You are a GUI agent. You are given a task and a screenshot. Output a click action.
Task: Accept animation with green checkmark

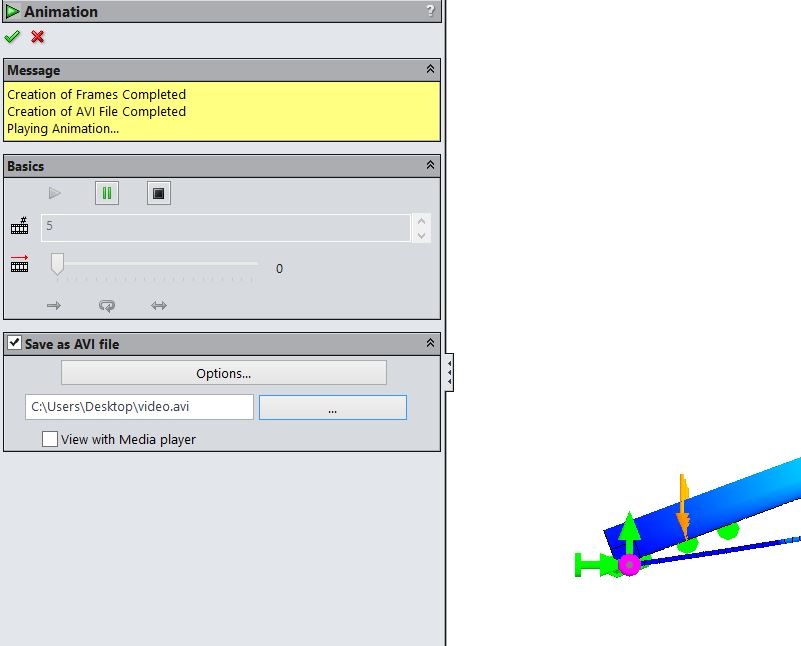(12, 37)
